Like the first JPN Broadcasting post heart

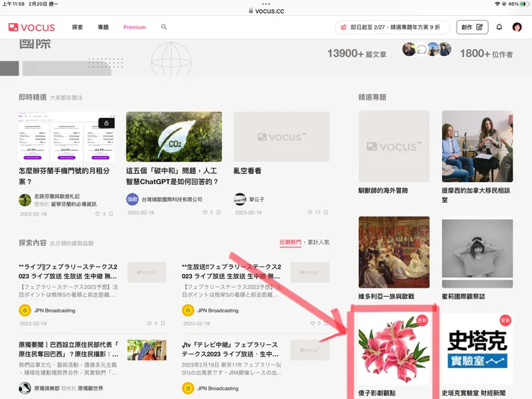(150, 324)
